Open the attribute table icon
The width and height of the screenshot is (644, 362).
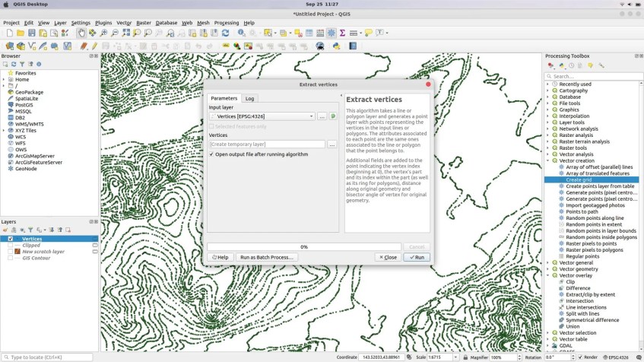[309, 33]
